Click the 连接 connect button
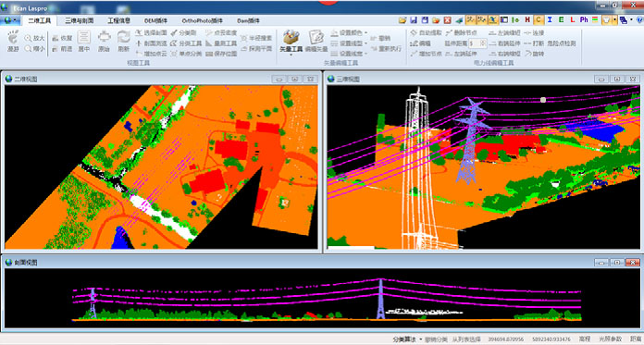This screenshot has width=644, height=345. 534,32
